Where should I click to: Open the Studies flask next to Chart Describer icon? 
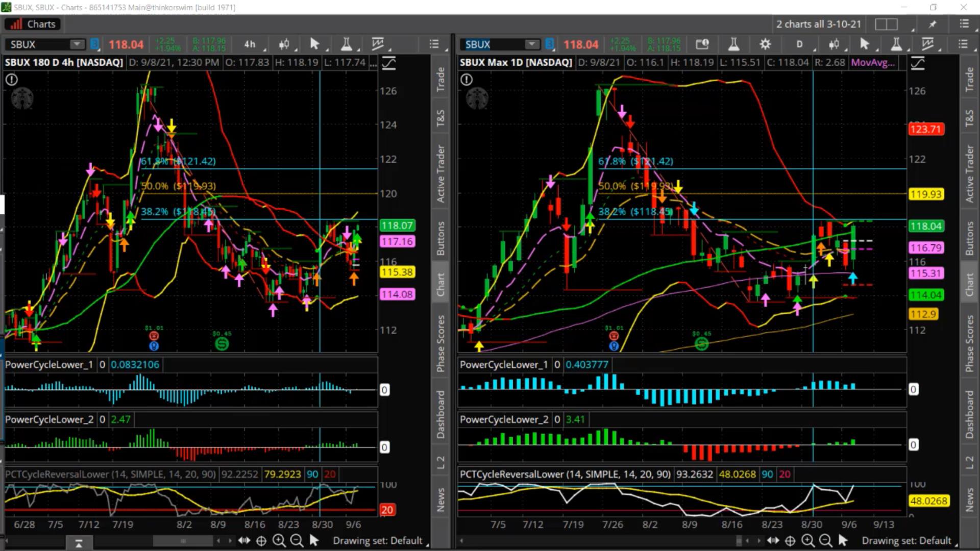[733, 44]
